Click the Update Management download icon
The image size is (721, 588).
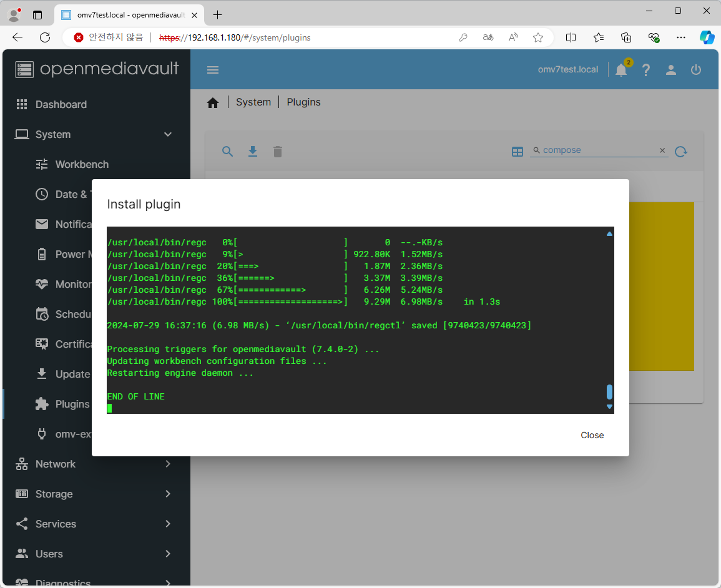(x=42, y=374)
